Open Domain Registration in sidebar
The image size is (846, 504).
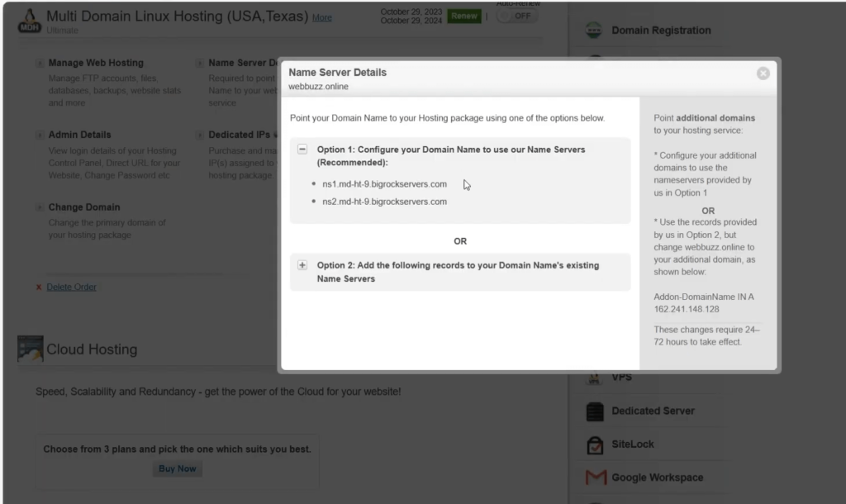[661, 31]
